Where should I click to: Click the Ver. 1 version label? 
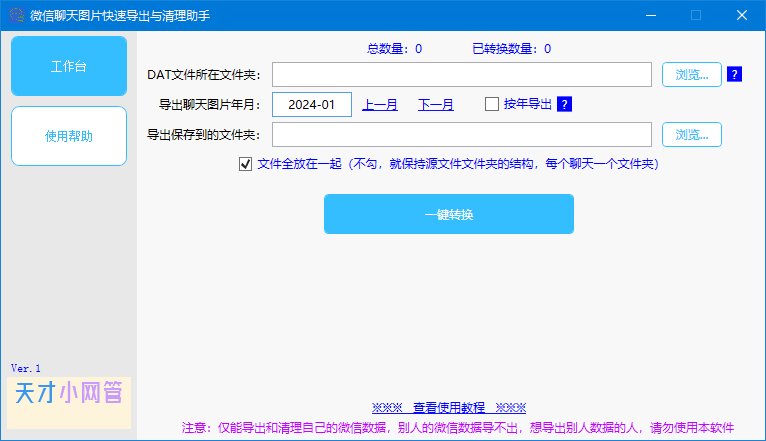click(x=25, y=368)
